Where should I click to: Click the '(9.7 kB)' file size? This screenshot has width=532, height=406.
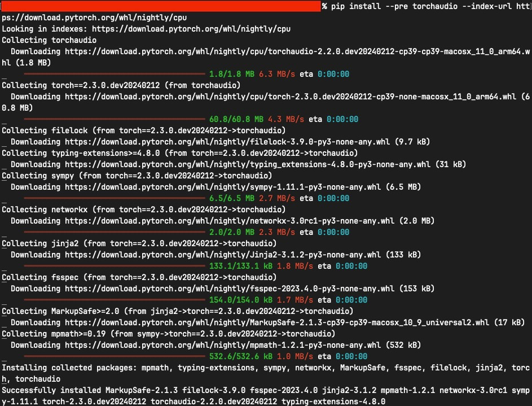412,142
